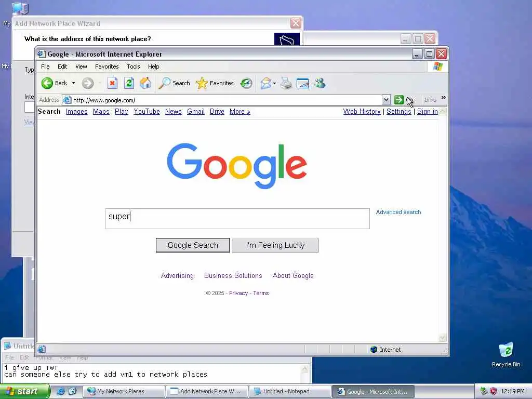The width and height of the screenshot is (532, 399).
Task: Open the address bar dropdown arrow
Action: 386,100
